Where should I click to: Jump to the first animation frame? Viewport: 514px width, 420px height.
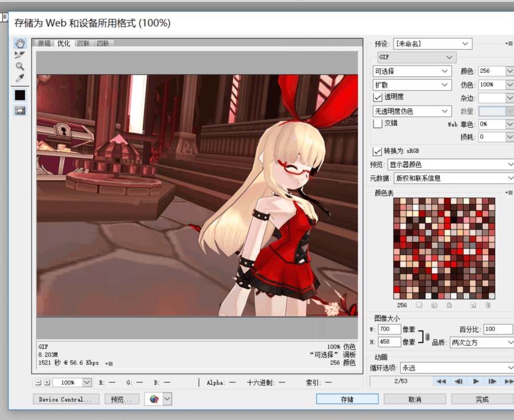pyautogui.click(x=441, y=381)
